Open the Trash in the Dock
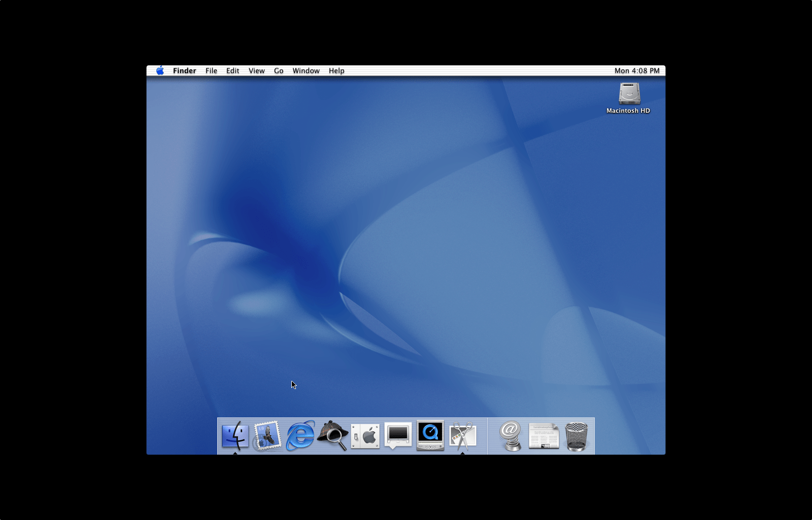The height and width of the screenshot is (520, 812). [x=577, y=436]
